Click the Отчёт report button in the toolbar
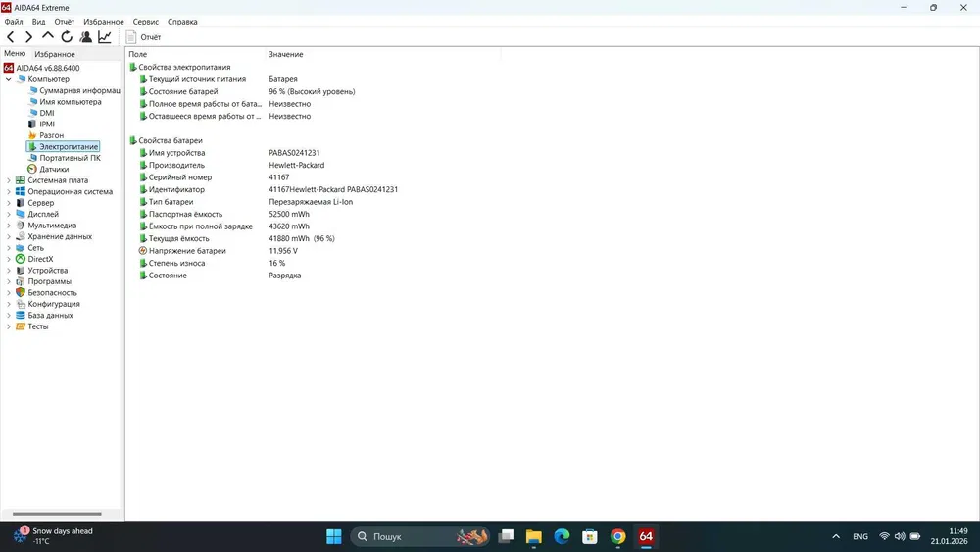 click(143, 37)
